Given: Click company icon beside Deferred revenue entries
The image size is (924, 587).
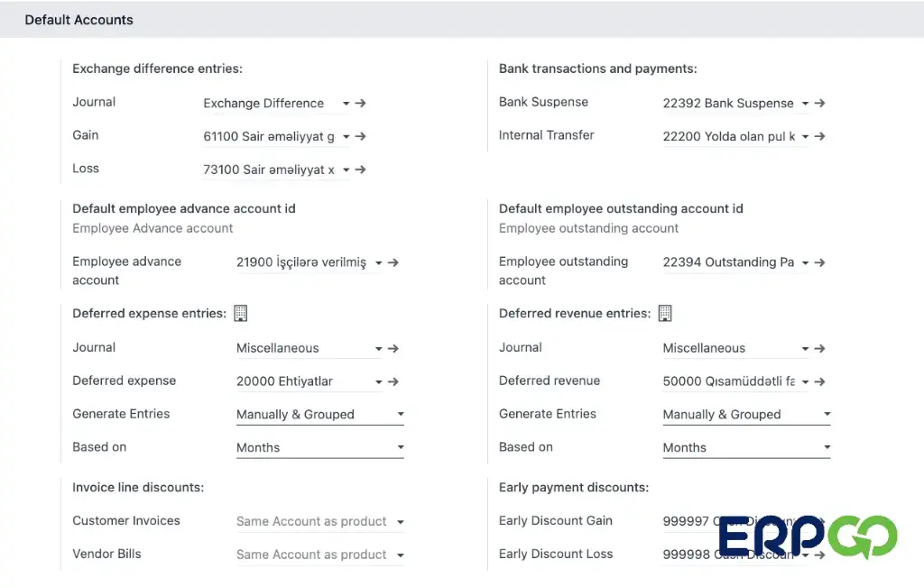Looking at the screenshot, I should [665, 313].
